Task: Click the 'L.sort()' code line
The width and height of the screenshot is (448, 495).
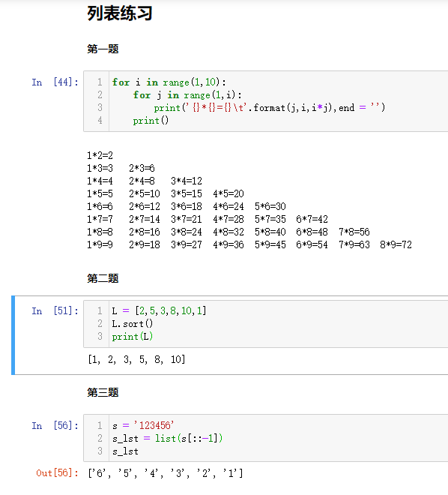Action: click(133, 323)
